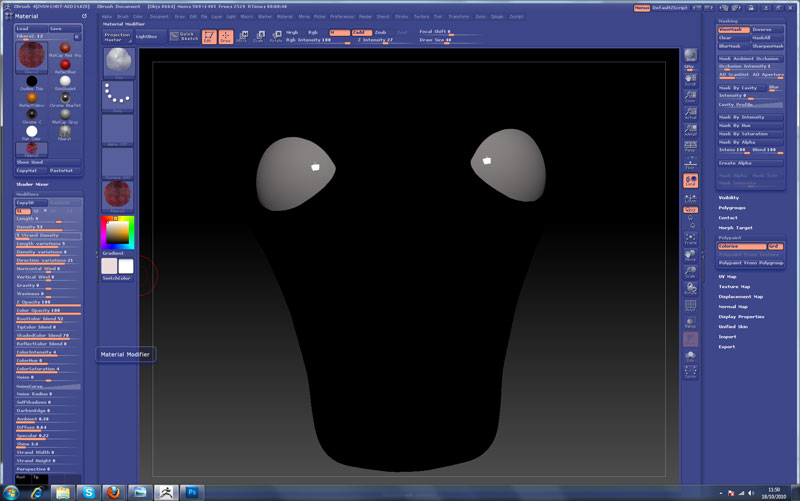
Task: Expand the UV Map section
Action: point(727,276)
